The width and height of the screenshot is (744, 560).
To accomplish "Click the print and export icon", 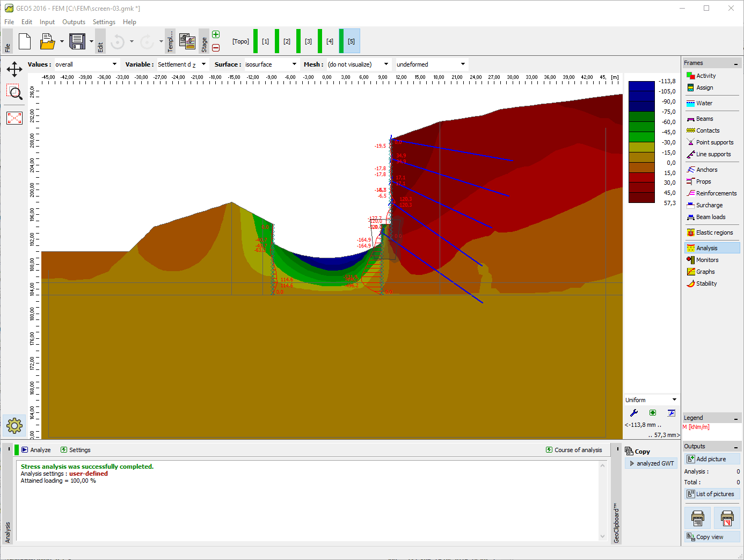I will point(697,518).
